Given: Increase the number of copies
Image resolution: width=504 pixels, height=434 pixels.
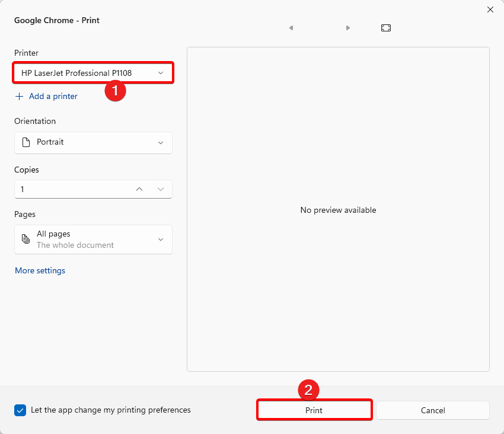Looking at the screenshot, I should click(139, 189).
